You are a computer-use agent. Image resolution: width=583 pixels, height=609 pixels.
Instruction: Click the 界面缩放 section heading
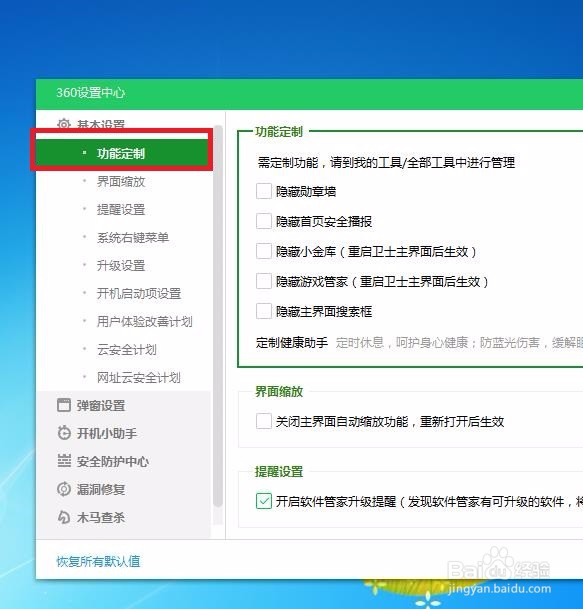click(278, 392)
